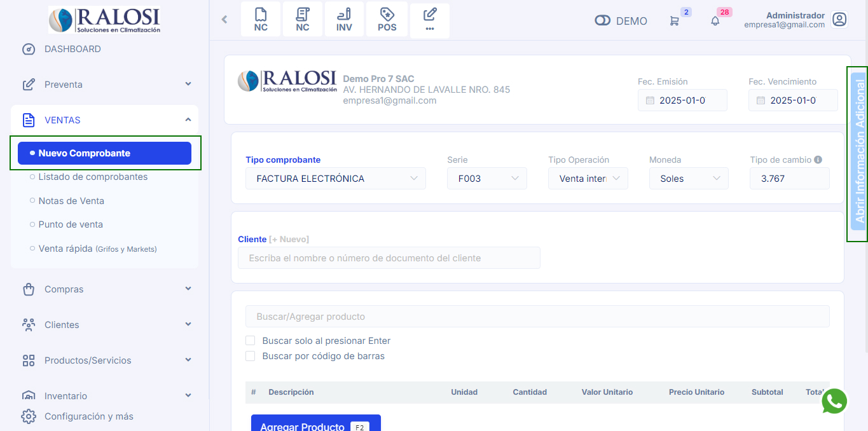
Task: Check Buscar por código de barras
Action: [251, 356]
